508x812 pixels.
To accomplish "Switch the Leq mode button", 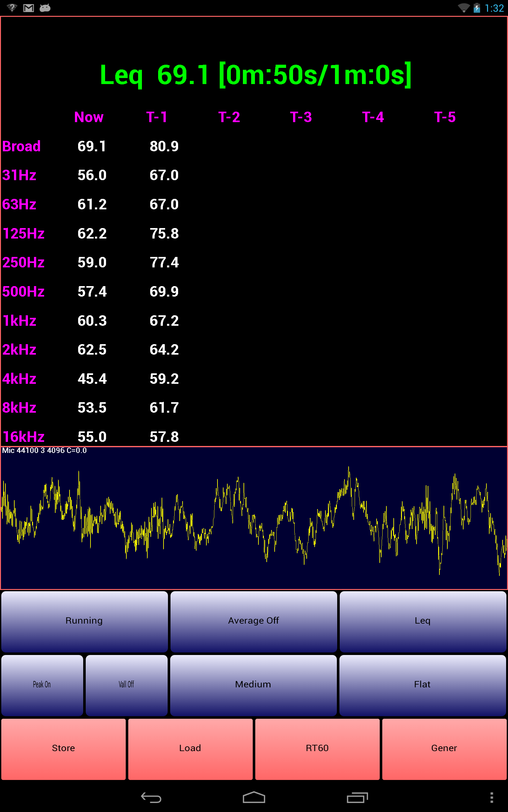I will click(423, 622).
